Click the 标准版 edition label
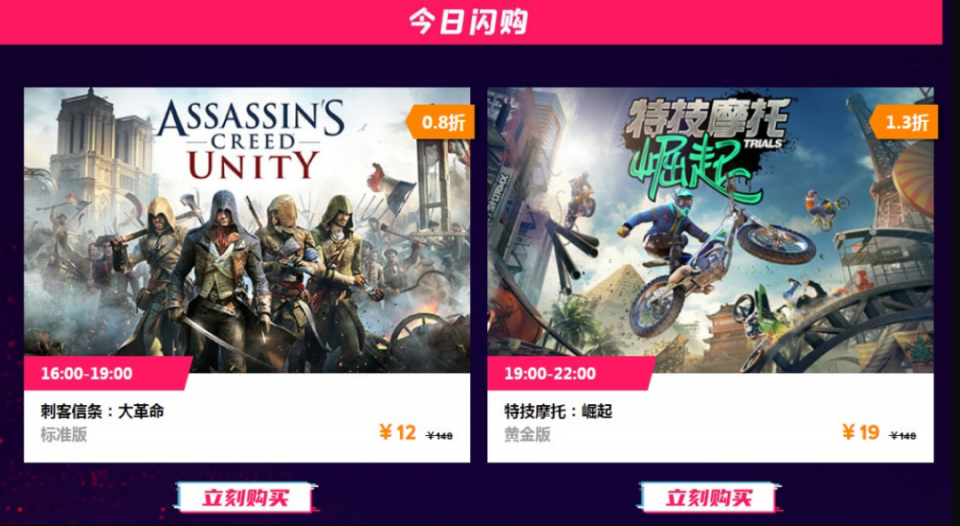Image resolution: width=960 pixels, height=526 pixels. click(64, 435)
